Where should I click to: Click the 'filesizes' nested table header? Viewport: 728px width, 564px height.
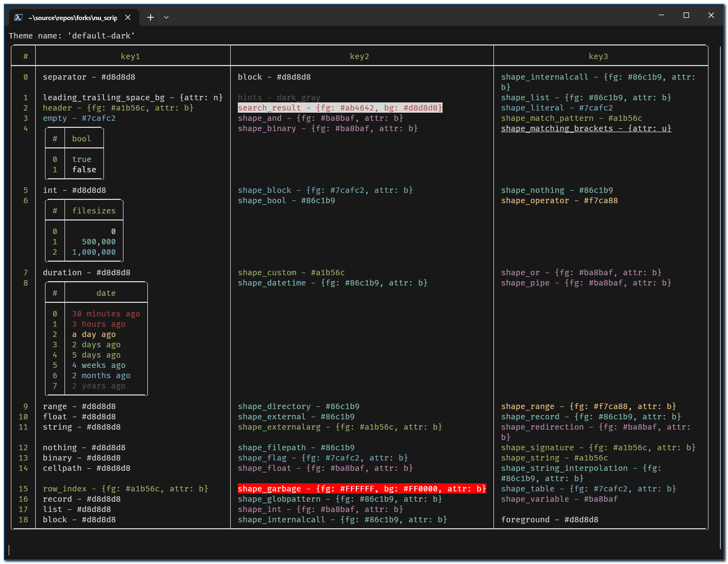tap(94, 211)
